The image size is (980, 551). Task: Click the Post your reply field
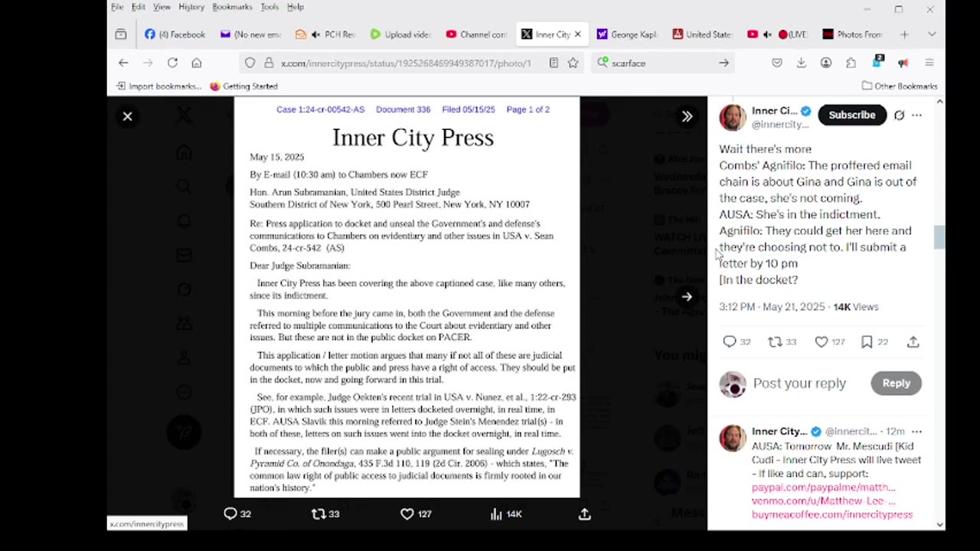[799, 383]
